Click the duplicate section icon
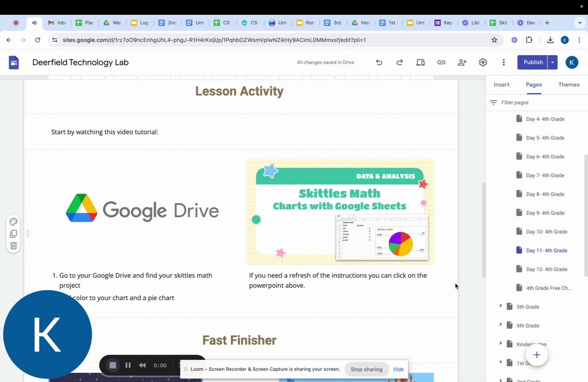Screen dimensions: 588x382 (x=13, y=234)
